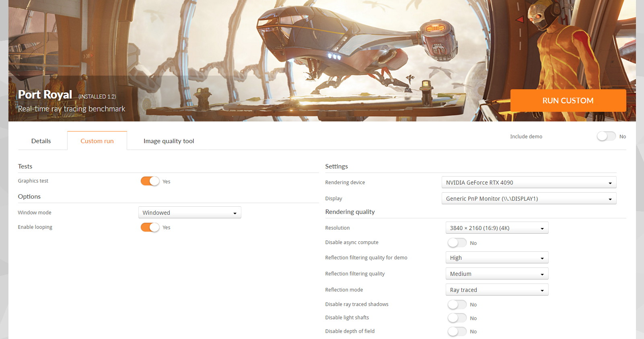Click the Real-time ray tracing benchmark subtitle
This screenshot has height=339, width=644.
[x=72, y=109]
